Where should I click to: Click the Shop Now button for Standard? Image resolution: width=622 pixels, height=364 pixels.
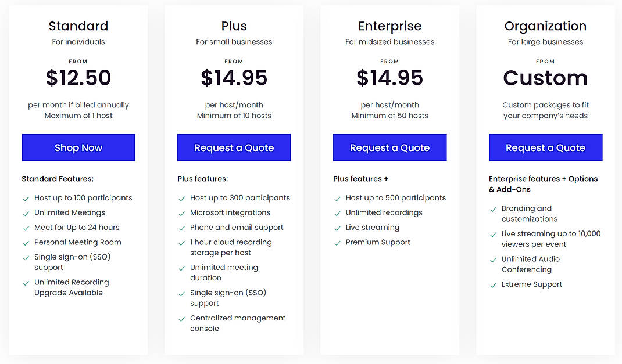[x=78, y=147]
